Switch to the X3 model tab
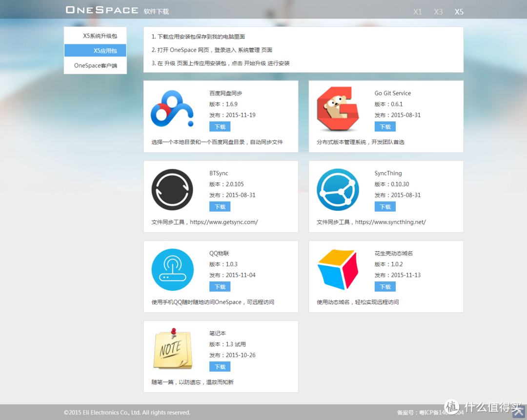 438,12
